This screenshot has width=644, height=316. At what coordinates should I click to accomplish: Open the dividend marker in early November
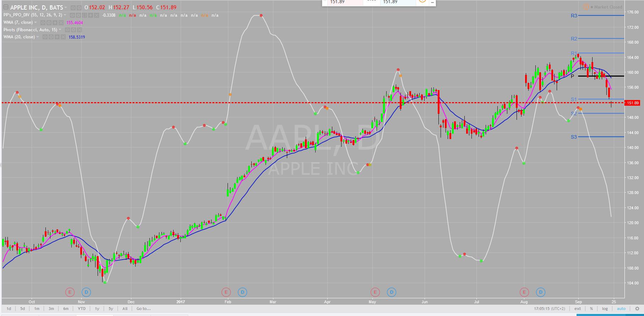86,292
